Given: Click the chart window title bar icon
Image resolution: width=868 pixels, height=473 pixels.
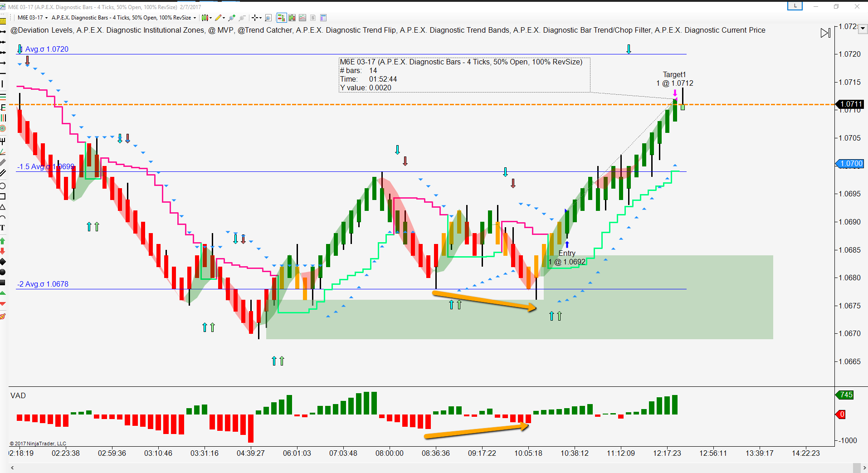Looking at the screenshot, I should click(4, 7).
